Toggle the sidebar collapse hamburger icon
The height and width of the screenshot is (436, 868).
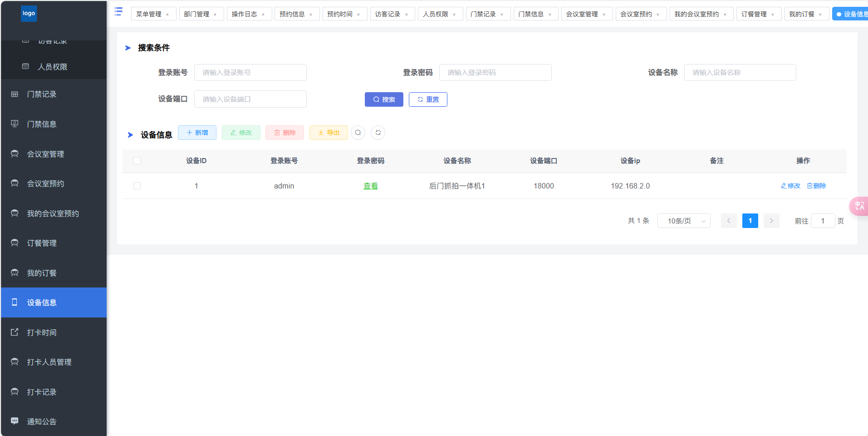(118, 11)
